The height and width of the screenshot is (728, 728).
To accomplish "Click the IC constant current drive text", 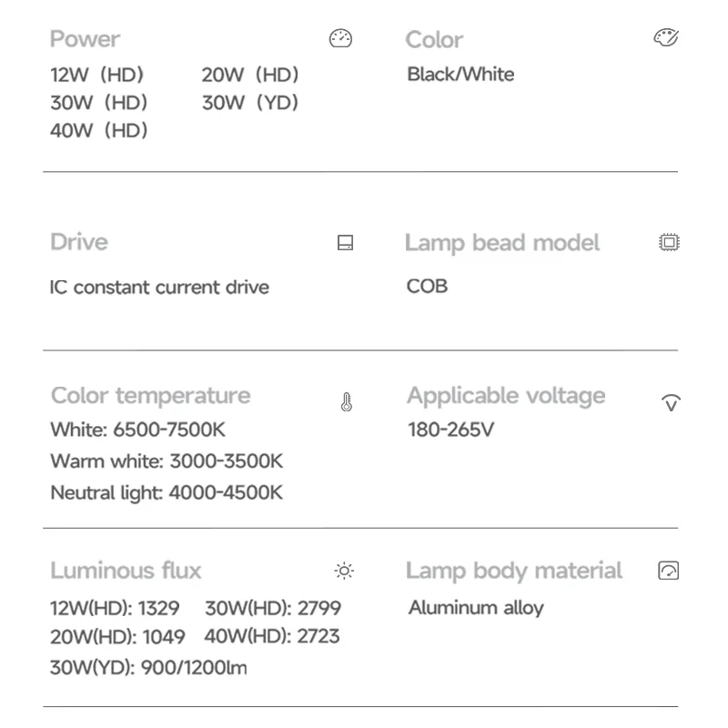I will [x=159, y=288].
